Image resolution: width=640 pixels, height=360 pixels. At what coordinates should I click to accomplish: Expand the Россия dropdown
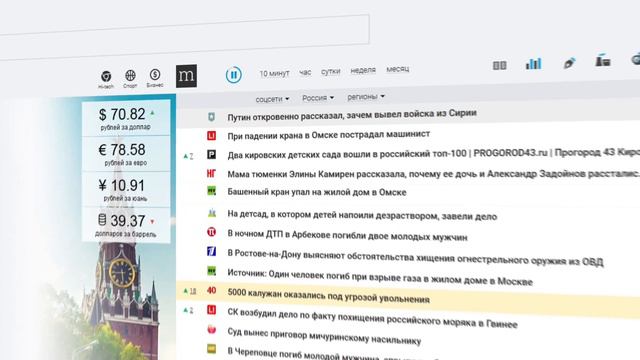(x=318, y=98)
